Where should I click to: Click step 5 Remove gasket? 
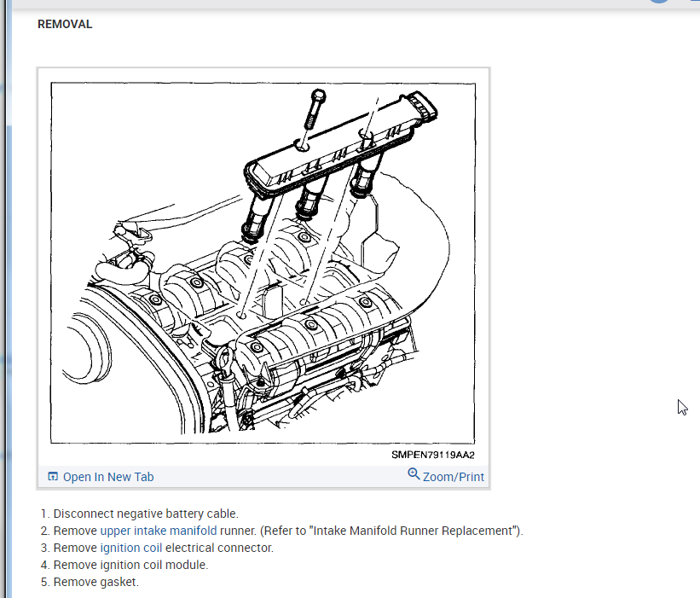pyautogui.click(x=95, y=582)
